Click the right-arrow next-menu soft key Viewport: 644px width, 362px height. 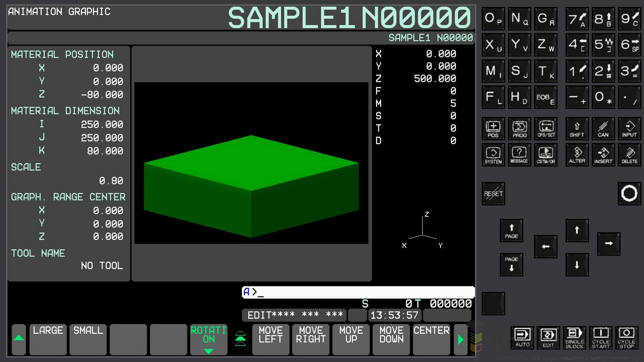click(461, 340)
